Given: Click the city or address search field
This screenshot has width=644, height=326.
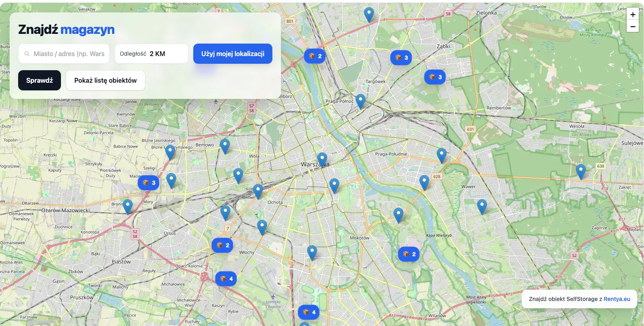Looking at the screenshot, I should click(x=64, y=54).
